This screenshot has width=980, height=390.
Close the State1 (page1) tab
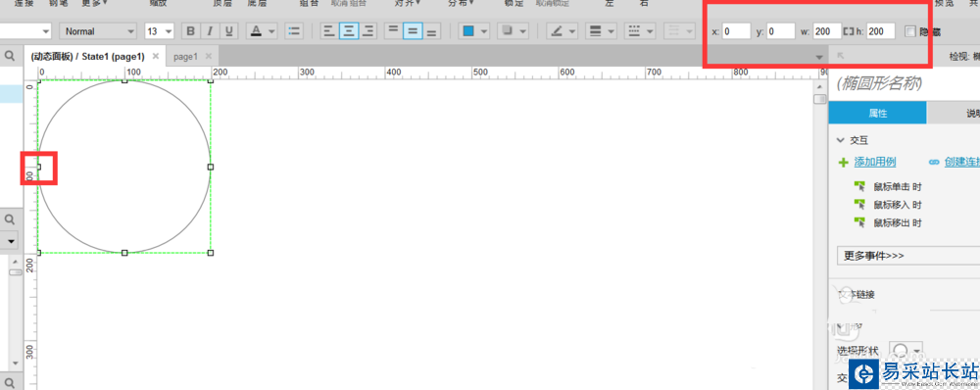(x=156, y=56)
